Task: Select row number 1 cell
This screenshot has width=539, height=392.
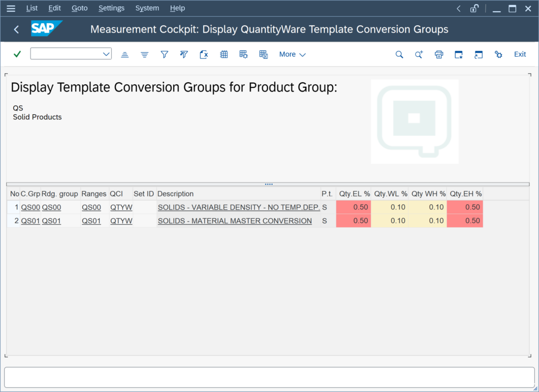Action: click(13, 207)
